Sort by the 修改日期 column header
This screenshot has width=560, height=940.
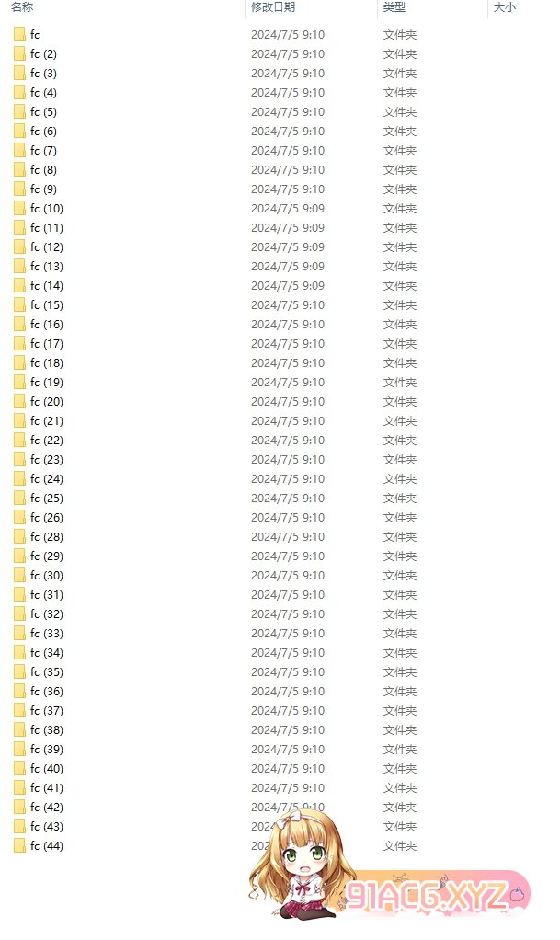pos(273,7)
